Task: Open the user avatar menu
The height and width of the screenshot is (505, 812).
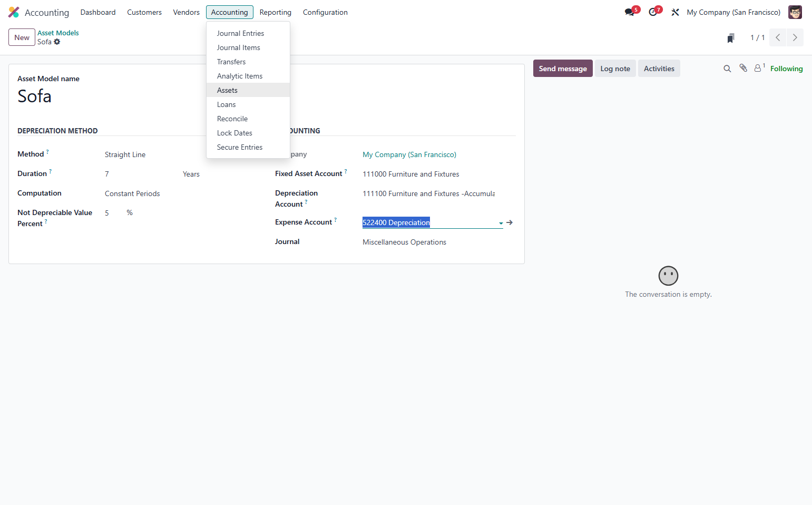Action: click(795, 12)
